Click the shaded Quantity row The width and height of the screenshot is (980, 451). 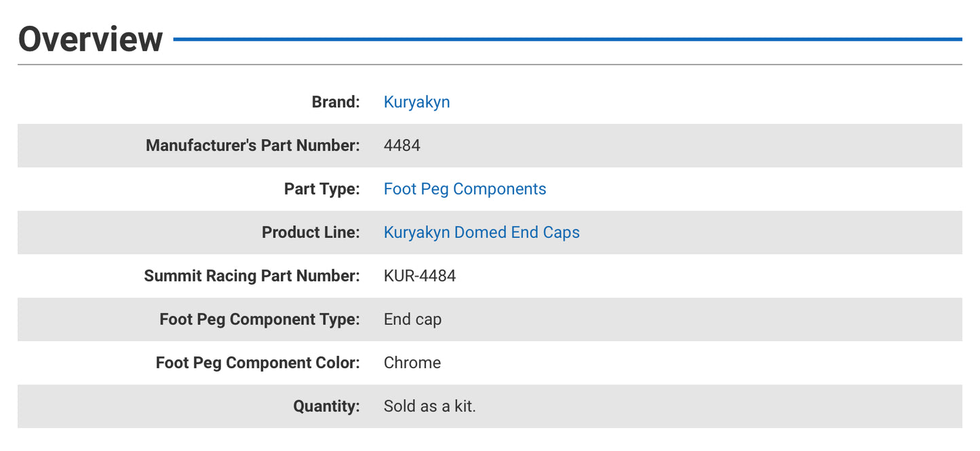click(746, 406)
